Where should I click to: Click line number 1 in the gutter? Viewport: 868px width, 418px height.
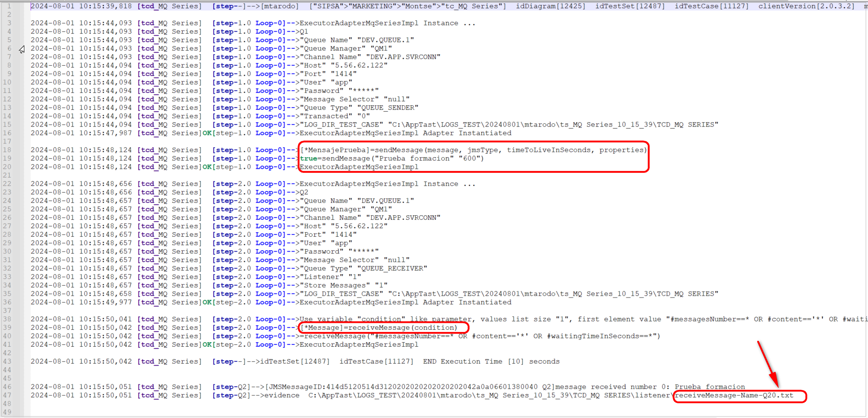click(x=9, y=6)
